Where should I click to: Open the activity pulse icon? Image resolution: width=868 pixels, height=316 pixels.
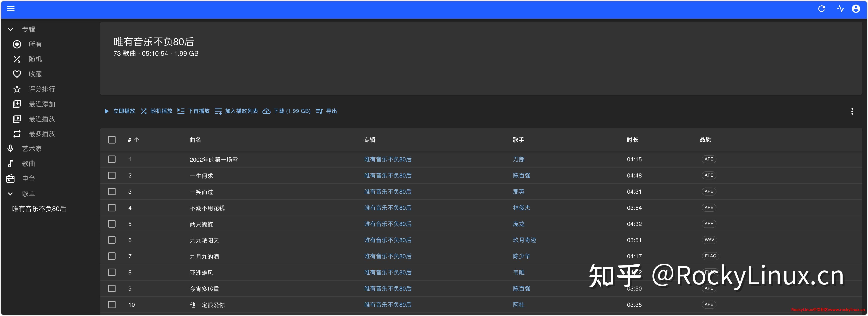coord(840,9)
